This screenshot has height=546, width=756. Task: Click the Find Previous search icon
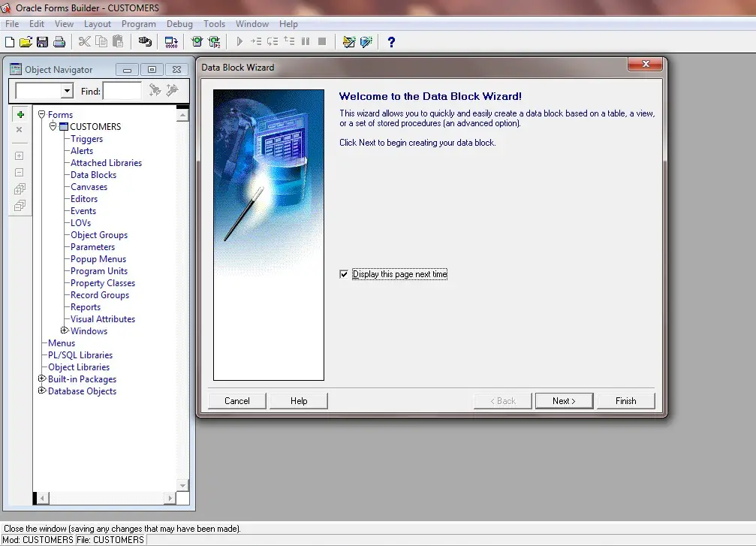click(x=172, y=90)
